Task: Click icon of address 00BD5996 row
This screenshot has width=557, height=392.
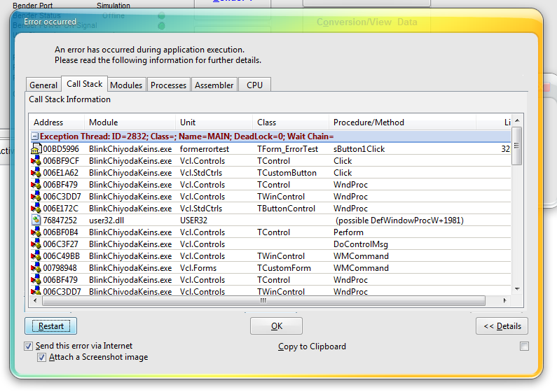Action: pos(36,149)
